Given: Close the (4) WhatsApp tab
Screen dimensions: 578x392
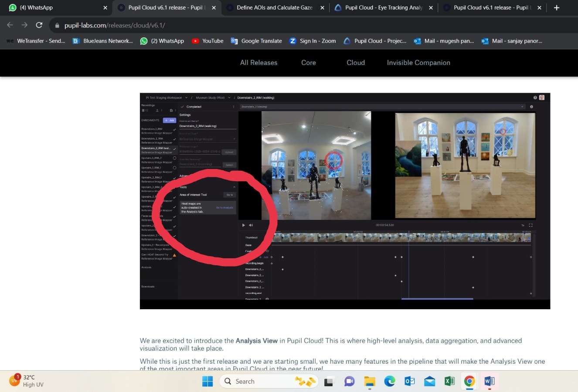Looking at the screenshot, I should (105, 7).
